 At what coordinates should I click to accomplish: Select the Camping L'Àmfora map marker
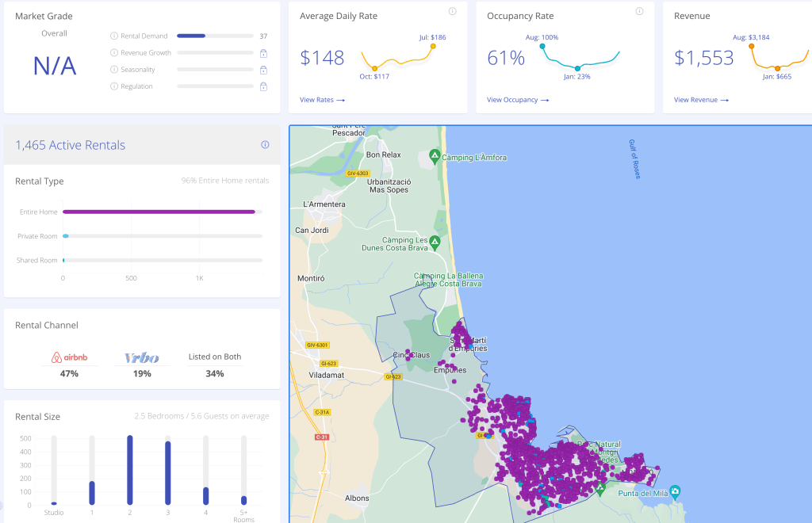434,155
